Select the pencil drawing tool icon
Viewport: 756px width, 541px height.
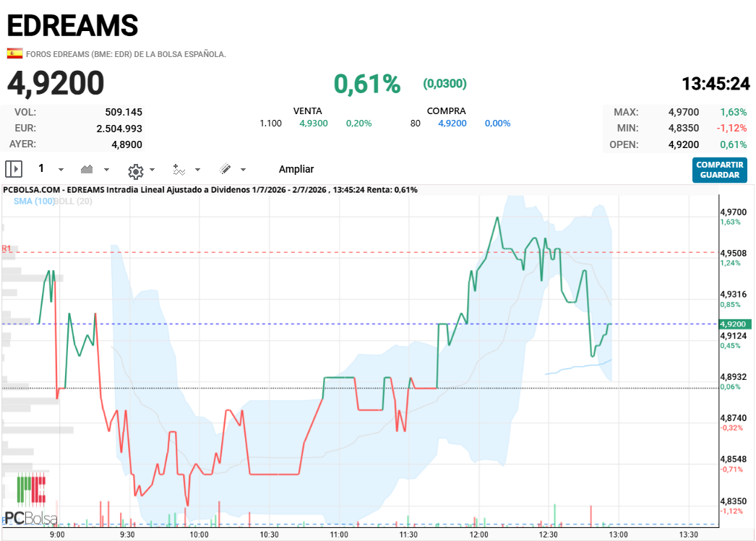(225, 169)
